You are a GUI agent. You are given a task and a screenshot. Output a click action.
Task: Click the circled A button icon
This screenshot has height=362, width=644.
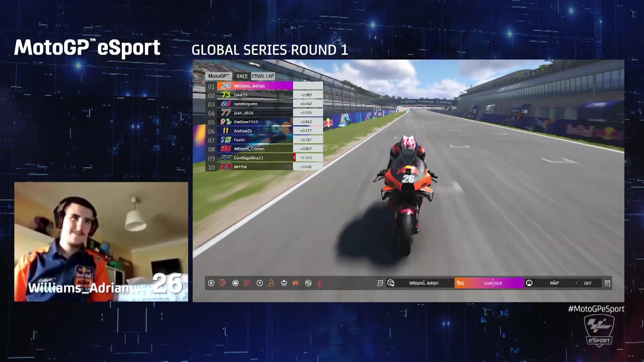point(211,283)
